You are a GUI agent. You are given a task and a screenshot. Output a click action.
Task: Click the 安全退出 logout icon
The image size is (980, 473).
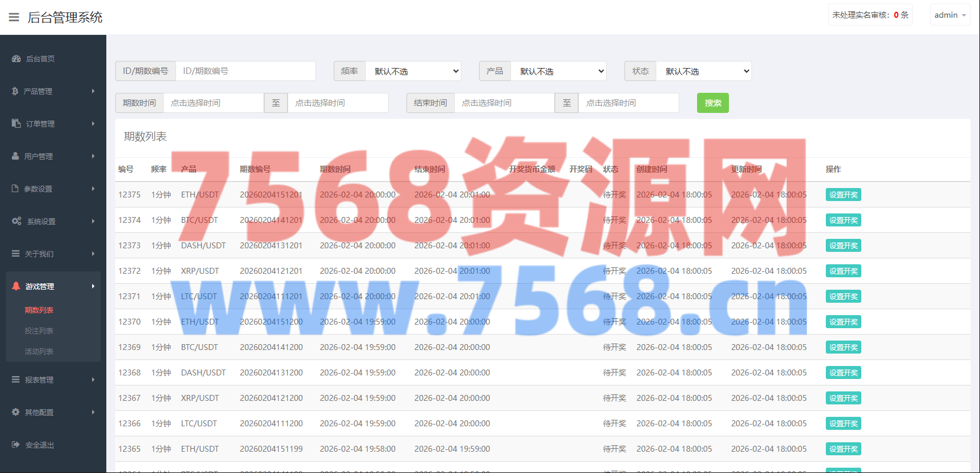tap(16, 445)
